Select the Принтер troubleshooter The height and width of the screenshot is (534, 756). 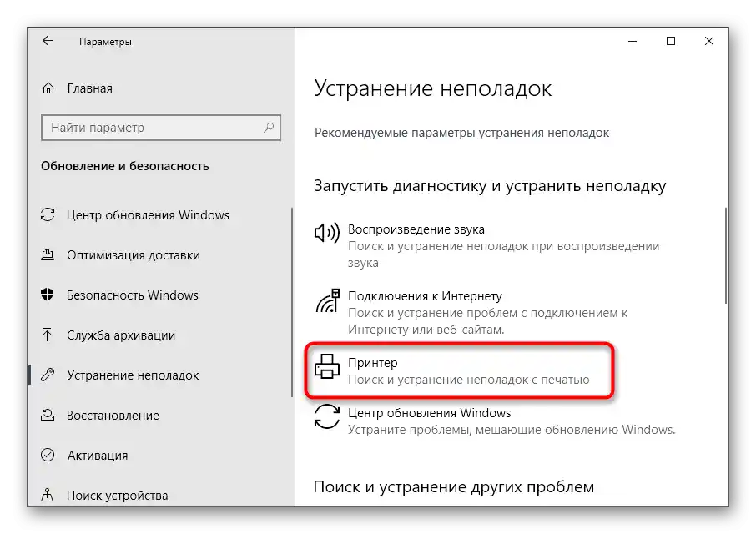[460, 370]
